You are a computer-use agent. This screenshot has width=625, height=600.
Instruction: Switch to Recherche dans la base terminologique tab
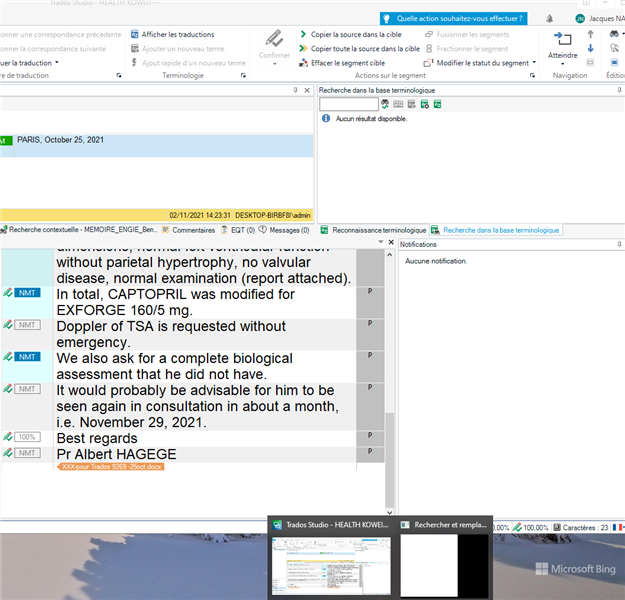496,230
